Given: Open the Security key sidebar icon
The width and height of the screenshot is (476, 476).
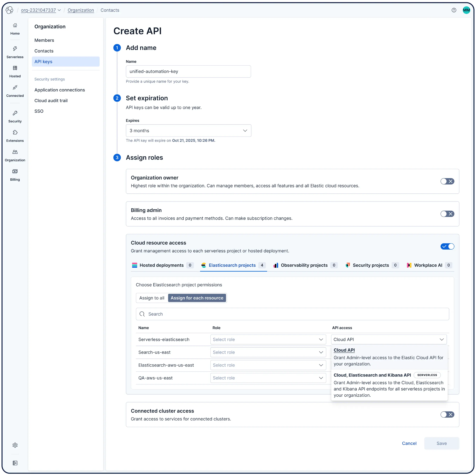Looking at the screenshot, I should click(x=15, y=113).
